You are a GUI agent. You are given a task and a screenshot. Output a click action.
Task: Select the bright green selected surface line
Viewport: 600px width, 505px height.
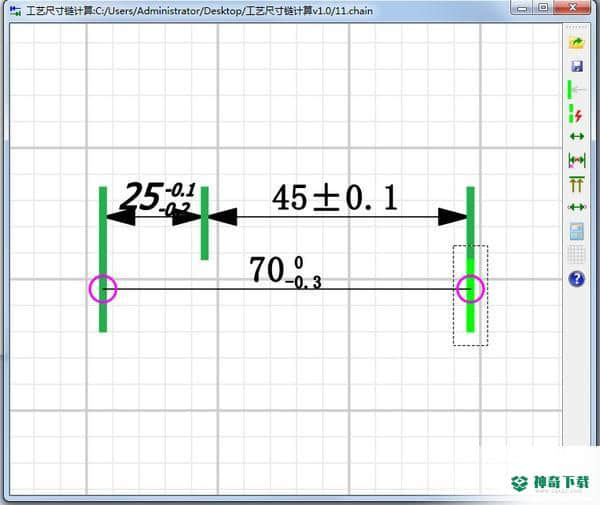pyautogui.click(x=470, y=295)
